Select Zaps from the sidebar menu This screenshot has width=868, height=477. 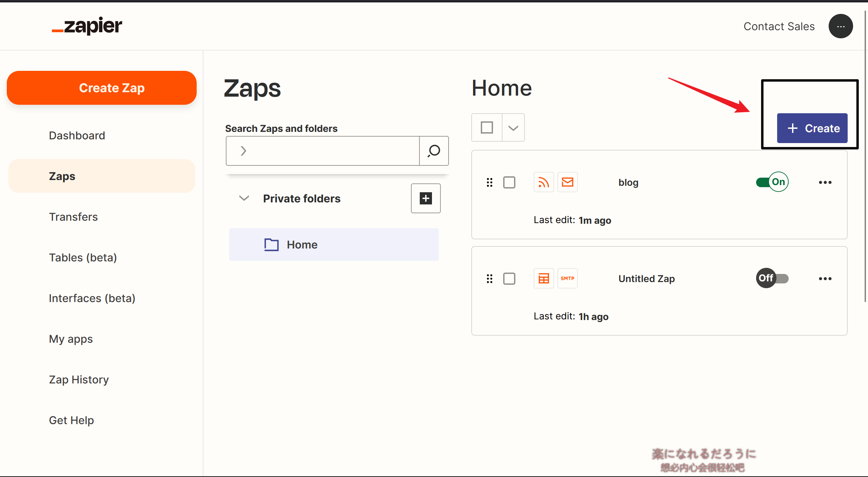tap(62, 176)
